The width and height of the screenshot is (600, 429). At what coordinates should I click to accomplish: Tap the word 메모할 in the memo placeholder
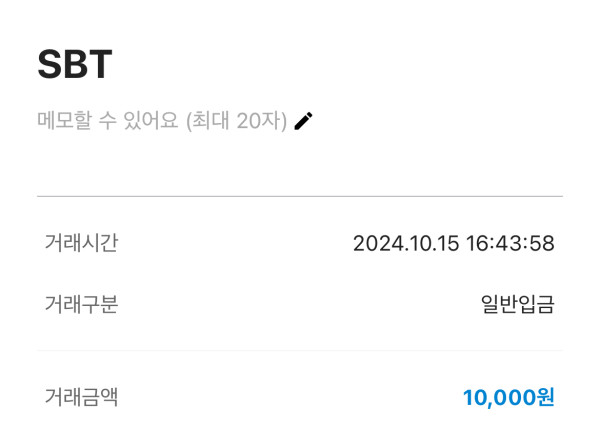click(66, 121)
